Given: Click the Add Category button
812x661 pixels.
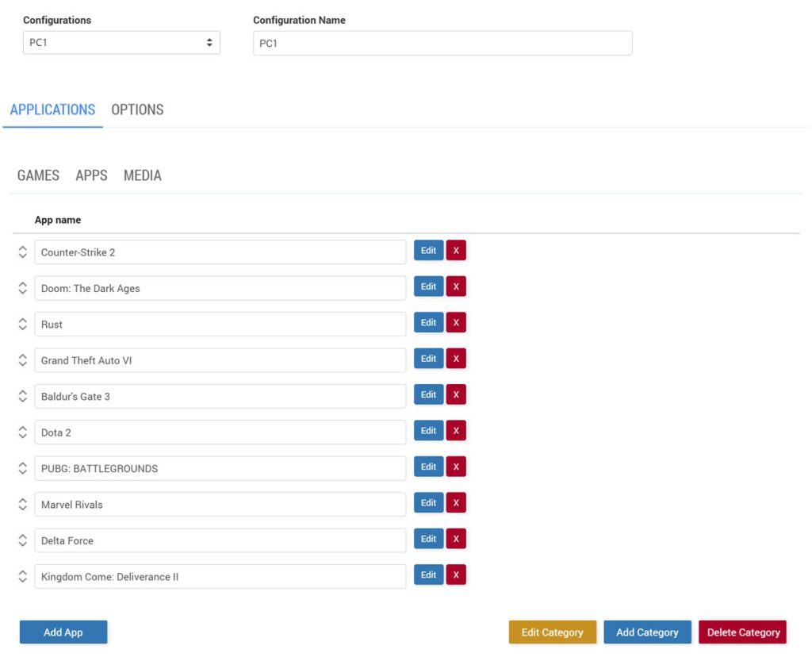Looking at the screenshot, I should coord(647,632).
